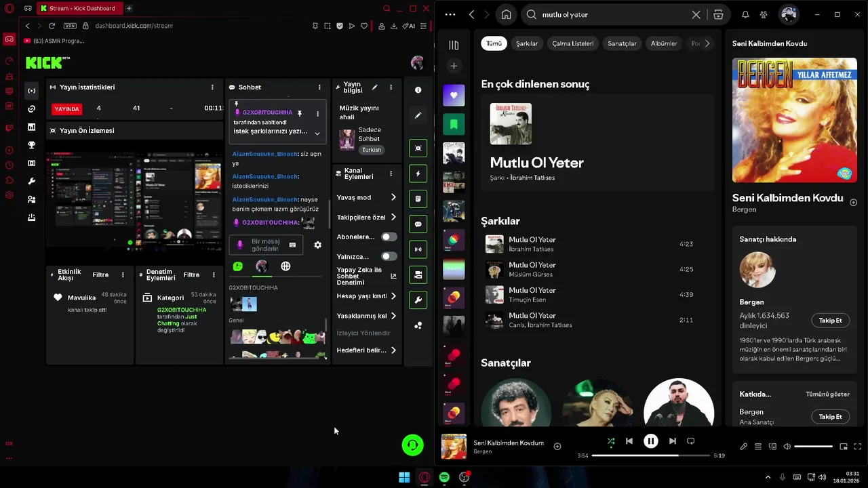Click Spotify Your Library icon
868x488 pixels.
454,45
